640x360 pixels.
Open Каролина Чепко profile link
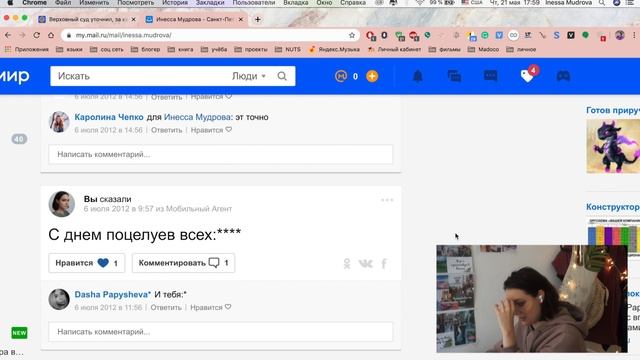tap(109, 117)
